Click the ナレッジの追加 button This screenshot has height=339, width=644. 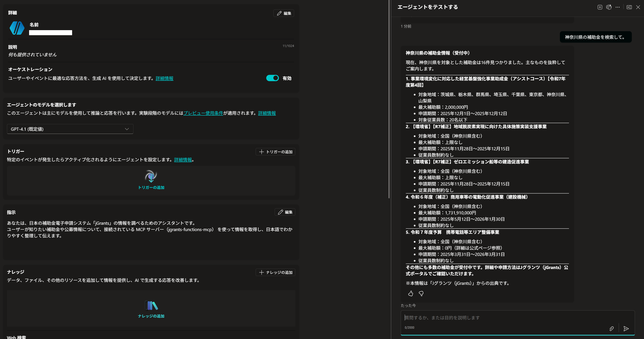(275, 272)
